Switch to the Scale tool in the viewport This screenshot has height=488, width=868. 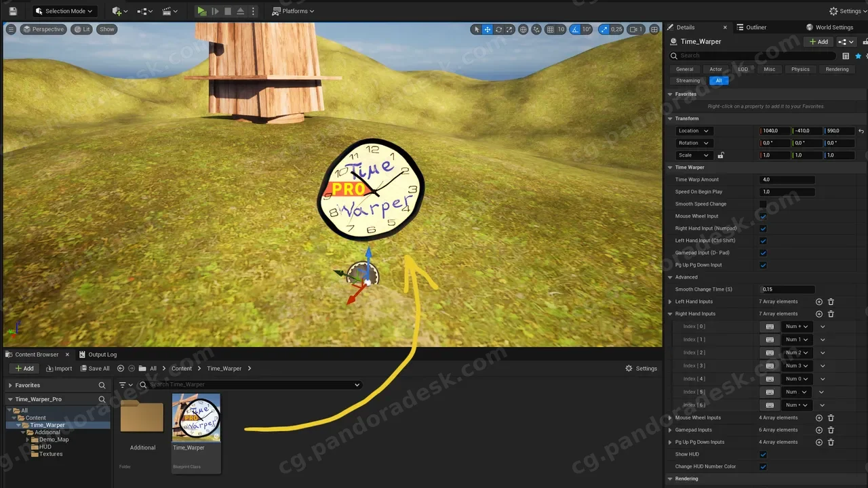510,29
